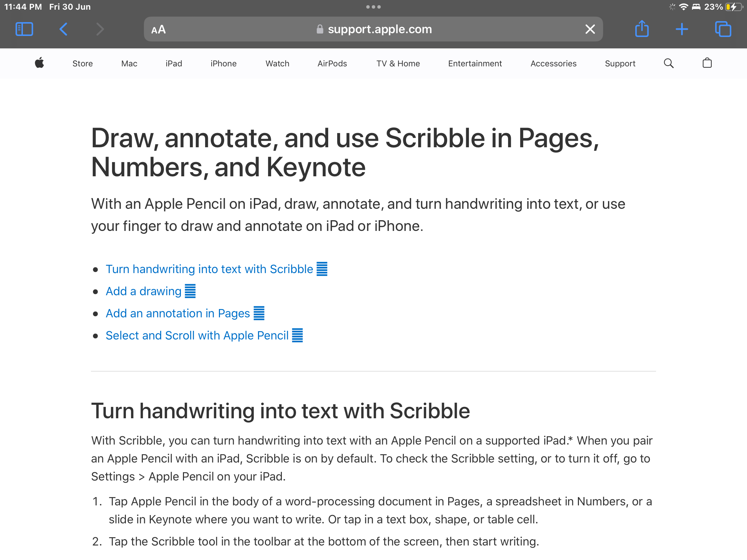Tap the Turn handwriting into text section heading

[280, 411]
